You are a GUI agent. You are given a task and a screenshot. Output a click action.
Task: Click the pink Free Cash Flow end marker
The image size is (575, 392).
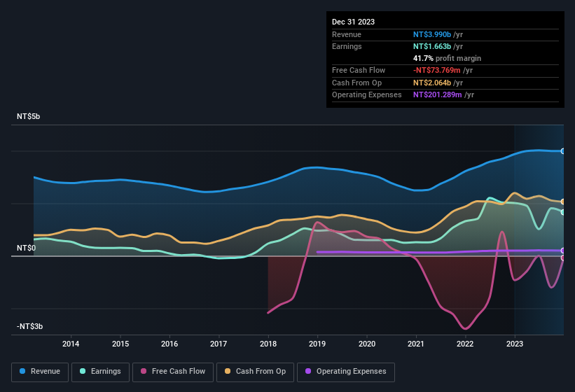pyautogui.click(x=563, y=258)
